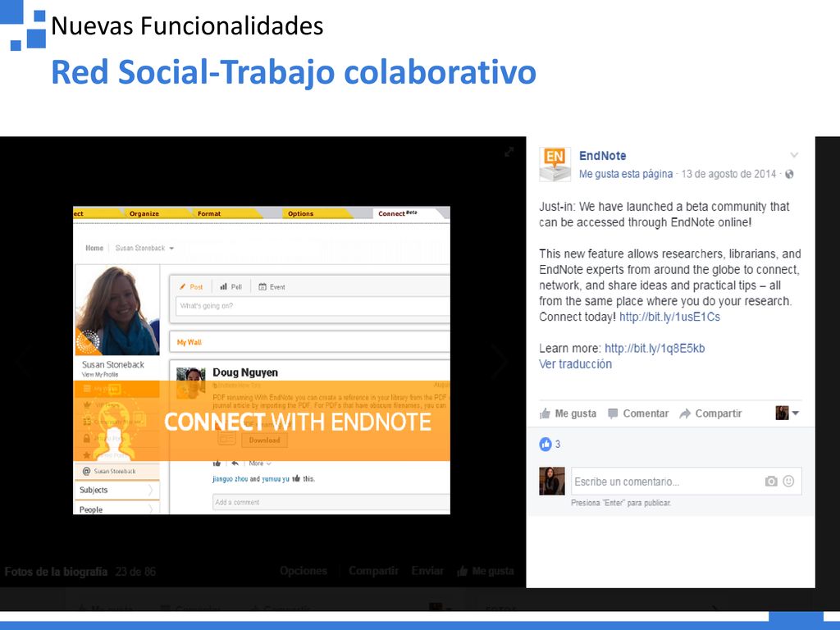This screenshot has height=630, width=840.
Task: Click the blue like reaction icon
Action: pyautogui.click(x=546, y=444)
